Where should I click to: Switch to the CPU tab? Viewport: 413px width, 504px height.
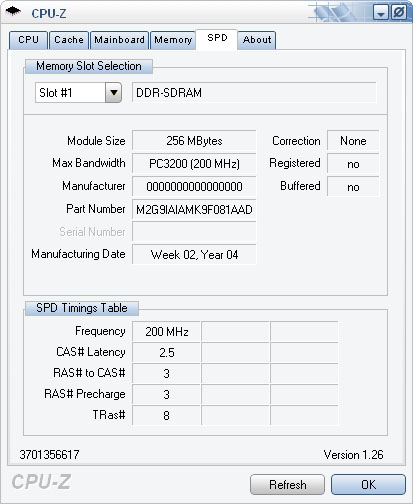(x=28, y=40)
